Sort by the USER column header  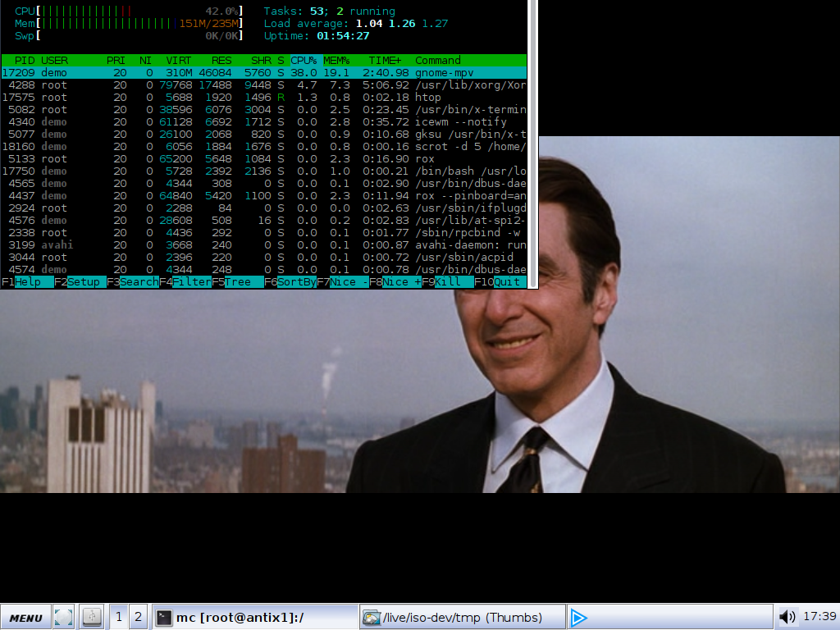click(55, 61)
